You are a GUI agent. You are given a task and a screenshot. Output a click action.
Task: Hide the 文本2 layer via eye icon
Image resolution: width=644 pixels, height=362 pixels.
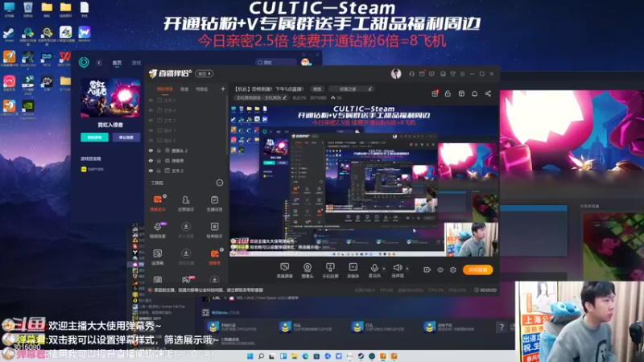151,171
